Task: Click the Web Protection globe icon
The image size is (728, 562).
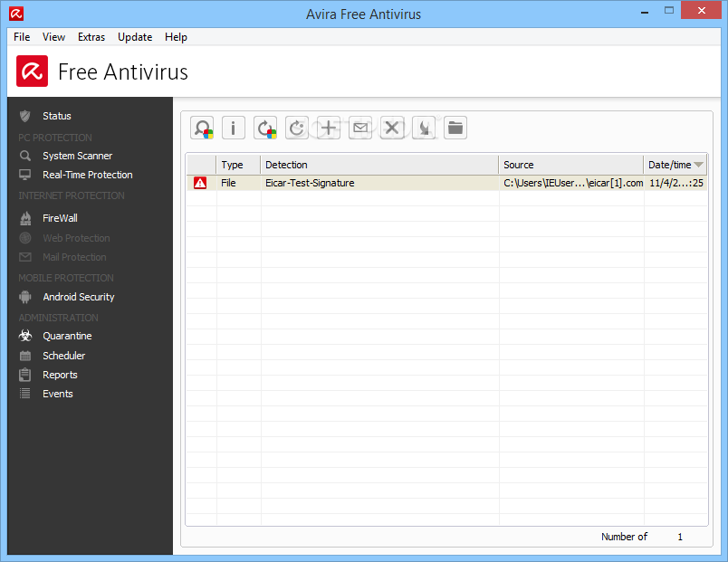Action: (25, 238)
